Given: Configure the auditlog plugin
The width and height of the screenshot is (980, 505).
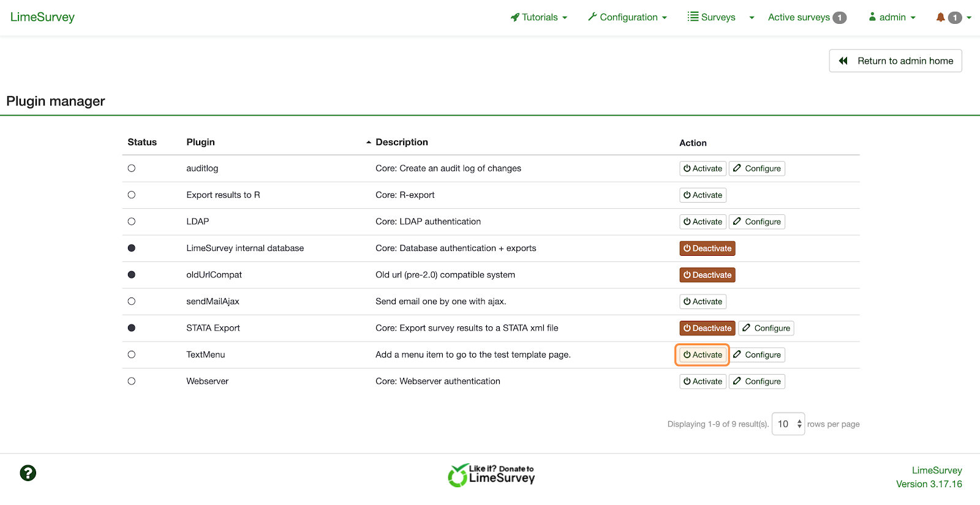Looking at the screenshot, I should click(x=757, y=168).
